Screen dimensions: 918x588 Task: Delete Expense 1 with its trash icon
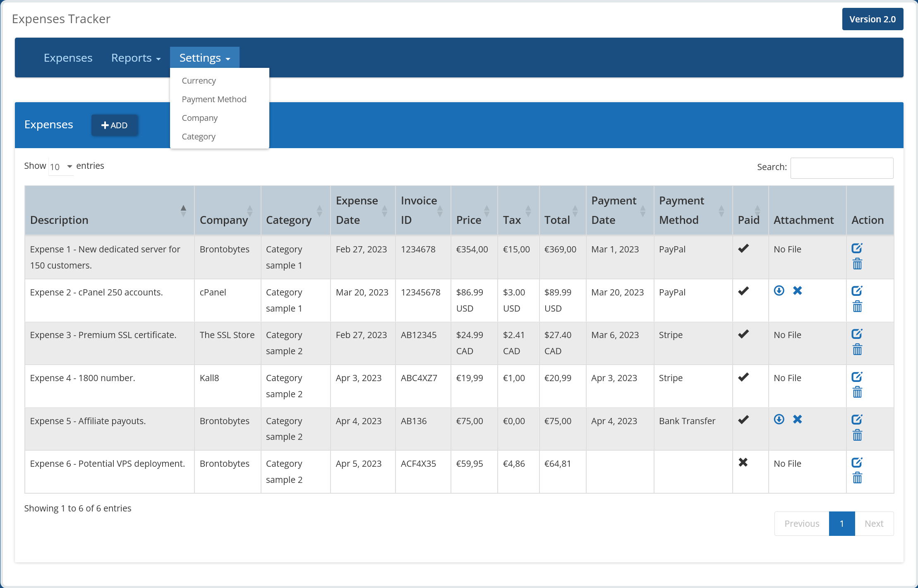[x=857, y=264]
